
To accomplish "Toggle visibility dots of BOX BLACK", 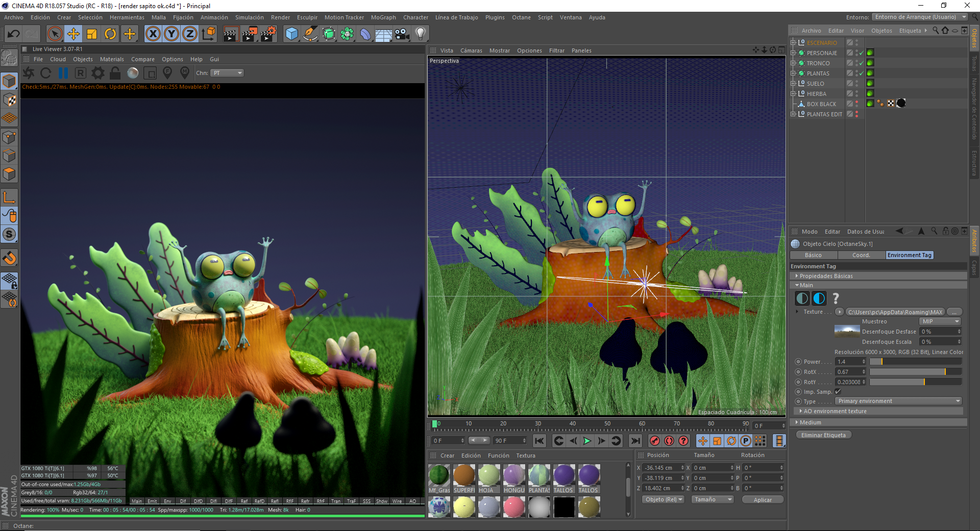I will click(856, 104).
